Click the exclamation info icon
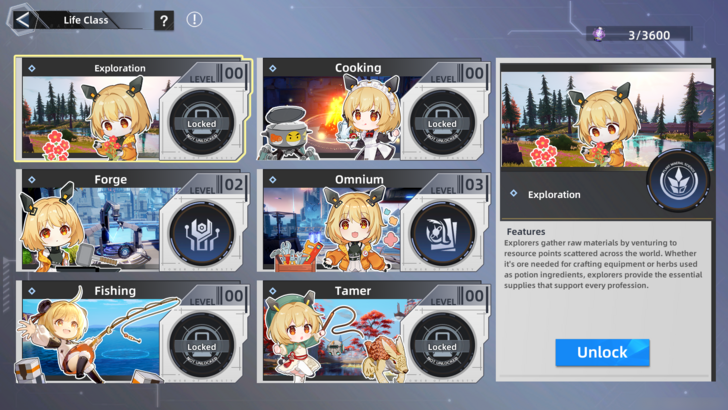Image resolution: width=728 pixels, height=410 pixels. pyautogui.click(x=194, y=20)
